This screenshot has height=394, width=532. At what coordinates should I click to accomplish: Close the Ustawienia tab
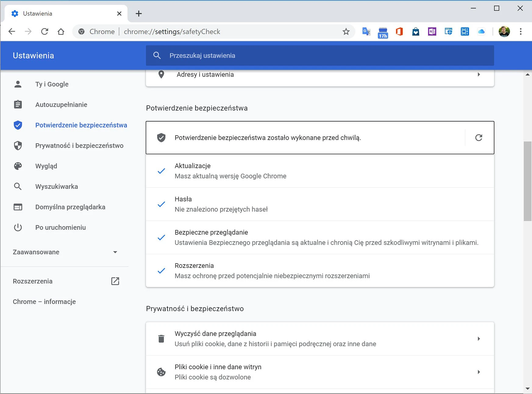pyautogui.click(x=119, y=13)
